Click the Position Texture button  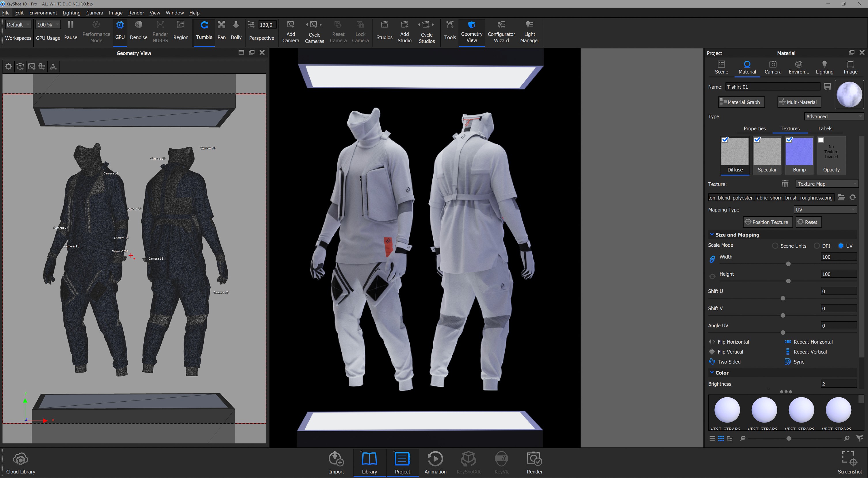(x=767, y=222)
